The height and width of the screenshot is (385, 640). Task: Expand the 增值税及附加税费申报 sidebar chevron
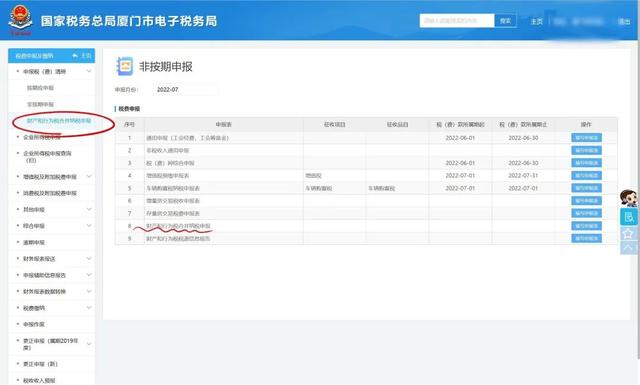coord(89,176)
